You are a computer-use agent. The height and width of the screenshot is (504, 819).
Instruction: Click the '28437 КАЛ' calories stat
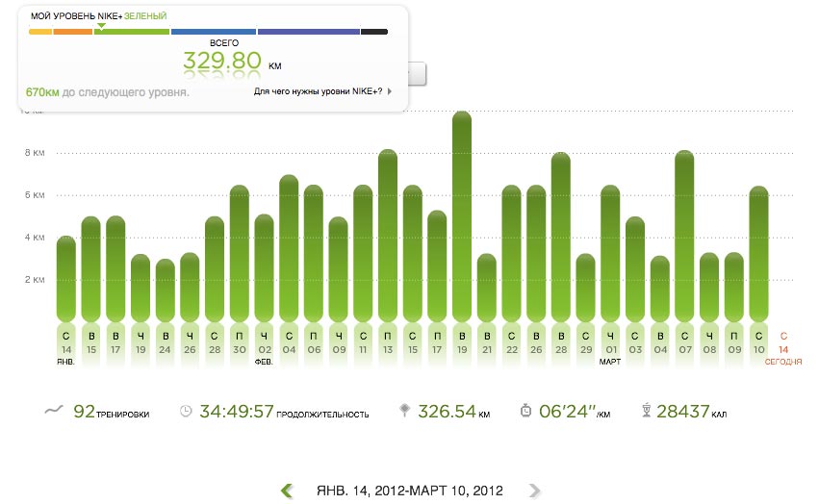coord(692,412)
